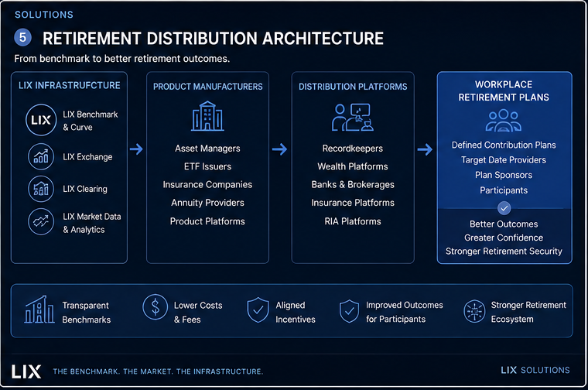This screenshot has width=588, height=390.
Task: Click the Product Manufacturers building icon
Action: (207, 116)
